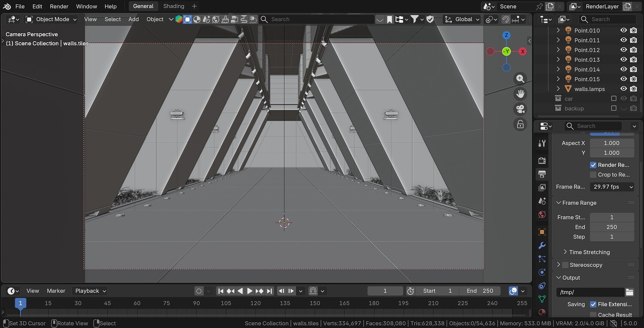Open the Modifiers wrench icon tab
644x328 pixels.
542,245
